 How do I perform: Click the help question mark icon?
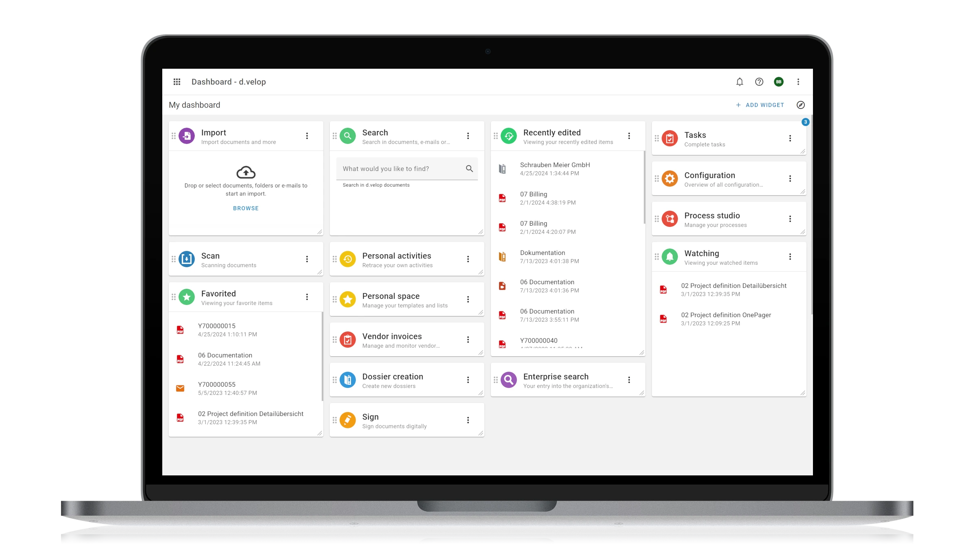click(759, 82)
